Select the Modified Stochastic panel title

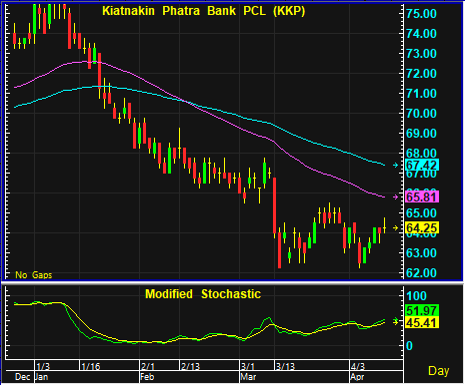[203, 294]
